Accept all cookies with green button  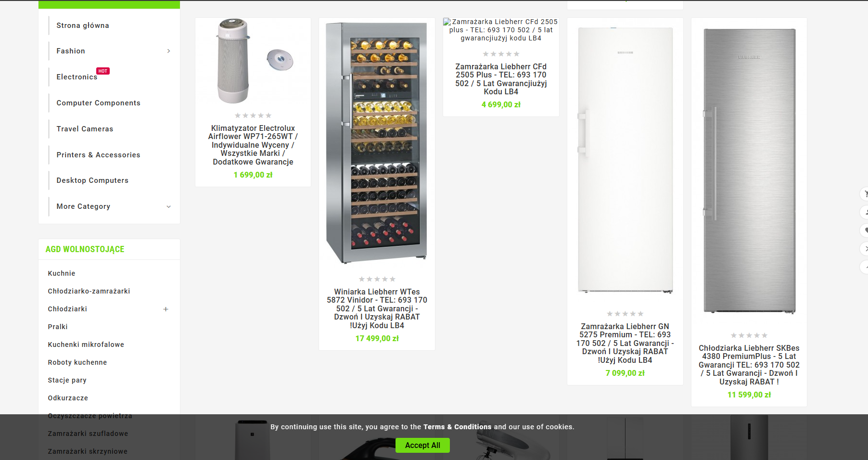(x=422, y=445)
